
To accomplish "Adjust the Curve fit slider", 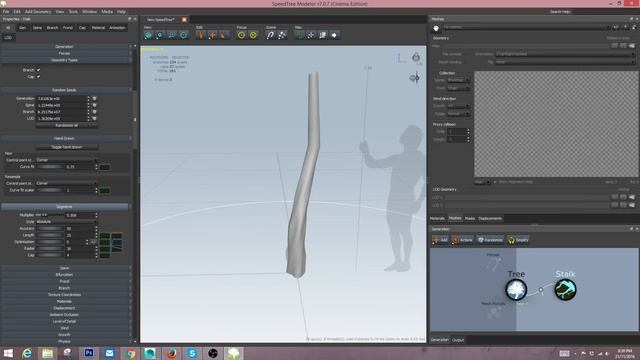I will click(x=50, y=167).
